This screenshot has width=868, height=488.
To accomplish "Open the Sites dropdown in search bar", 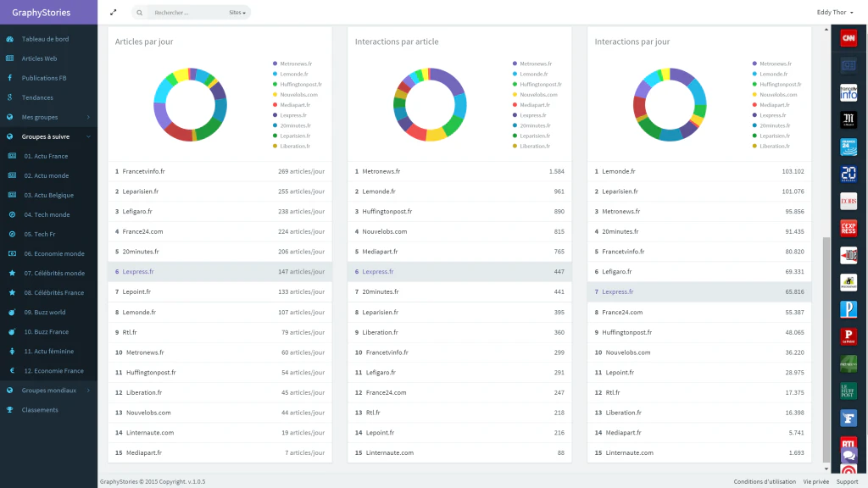I will click(237, 13).
